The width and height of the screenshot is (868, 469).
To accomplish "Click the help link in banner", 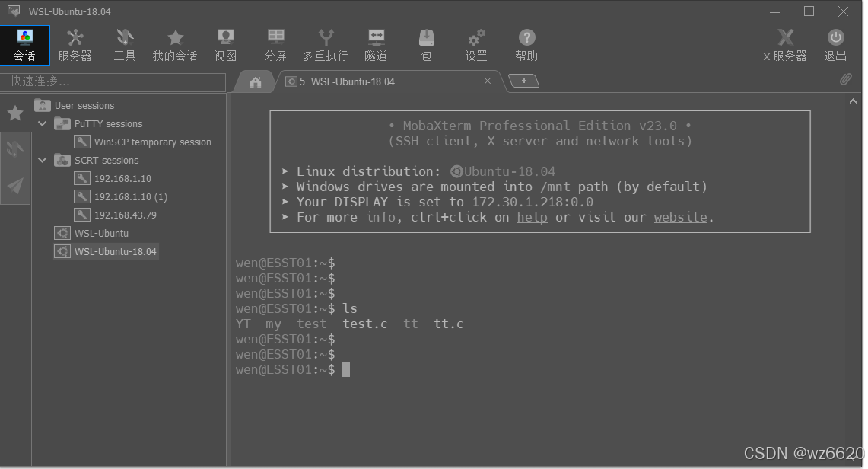I will click(x=532, y=217).
